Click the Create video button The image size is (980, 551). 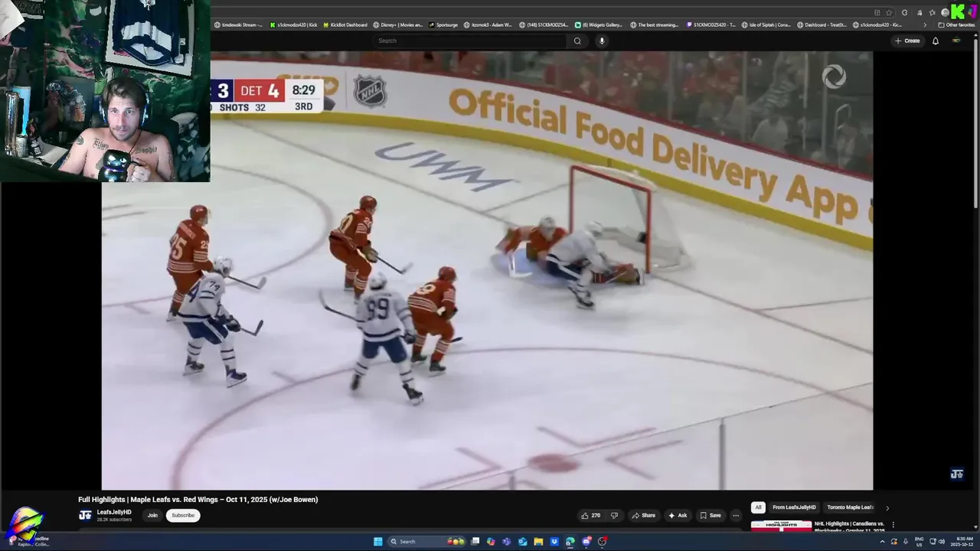907,41
